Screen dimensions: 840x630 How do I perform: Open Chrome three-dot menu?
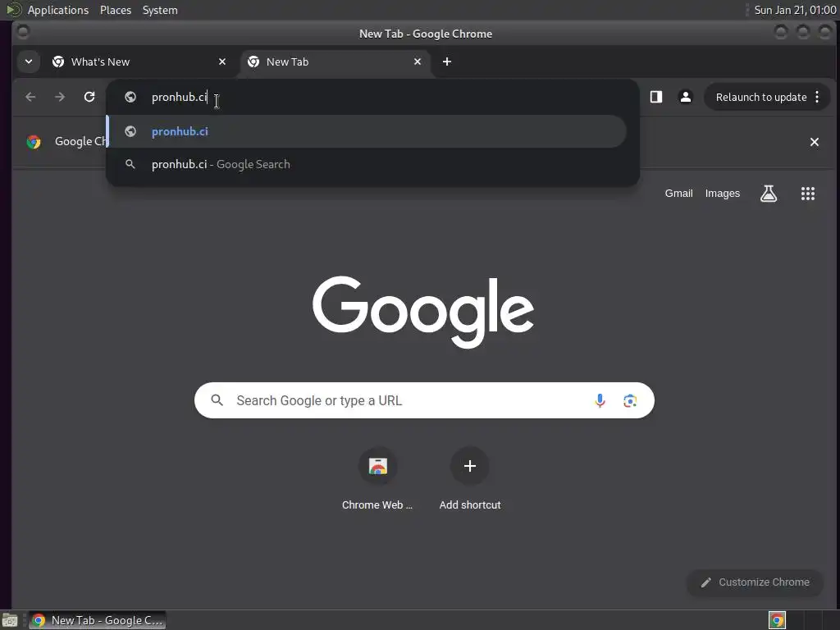coord(817,97)
